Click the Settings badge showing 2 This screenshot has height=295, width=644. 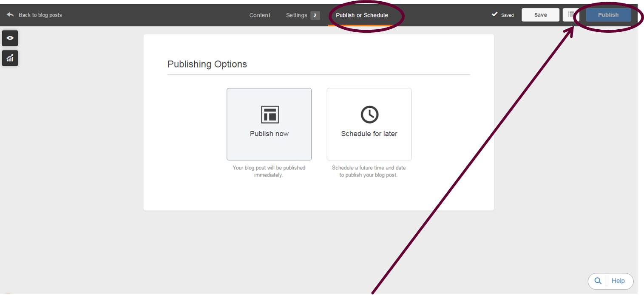tap(315, 16)
